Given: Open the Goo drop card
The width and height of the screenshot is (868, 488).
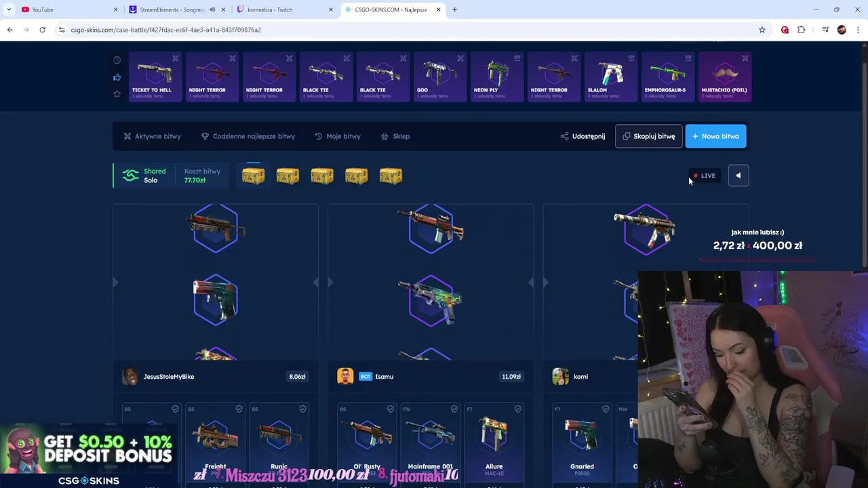Looking at the screenshot, I should 440,77.
